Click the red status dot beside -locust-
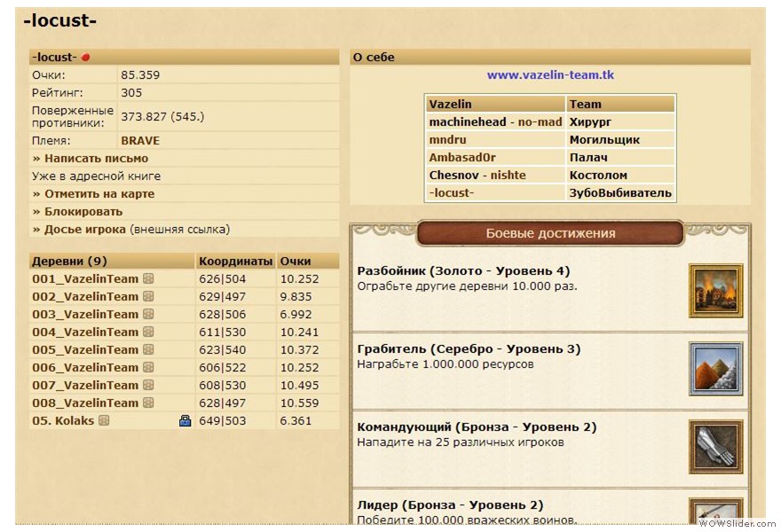781x532 pixels. click(x=86, y=58)
